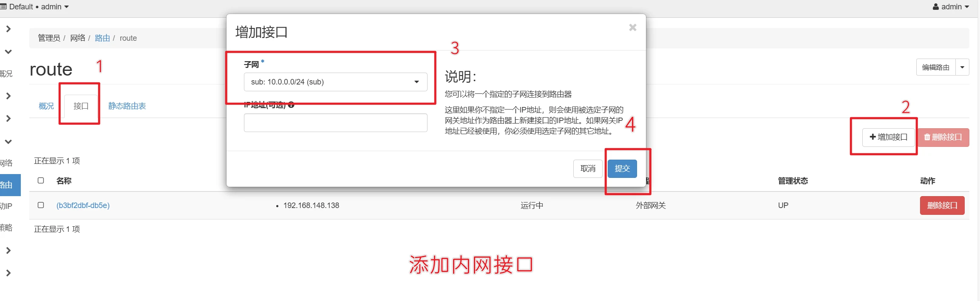Open the admin user menu at top right
Image resolution: width=980 pixels, height=301 pixels.
tap(951, 7)
